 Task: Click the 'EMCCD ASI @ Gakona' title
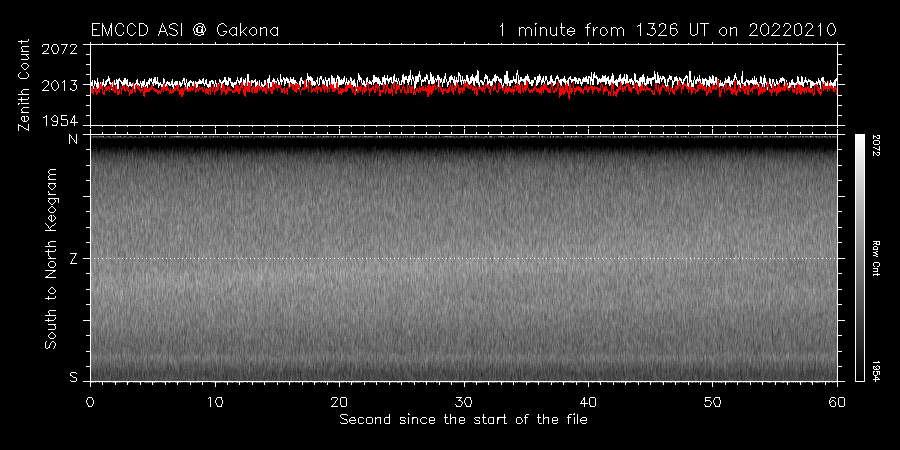tap(185, 30)
